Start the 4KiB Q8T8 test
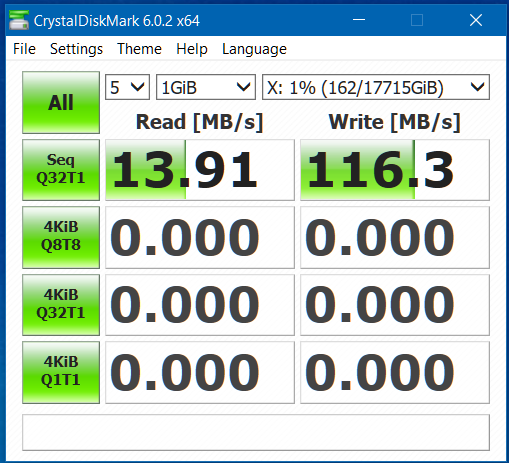Viewport: 509px width, 463px height. [x=61, y=237]
